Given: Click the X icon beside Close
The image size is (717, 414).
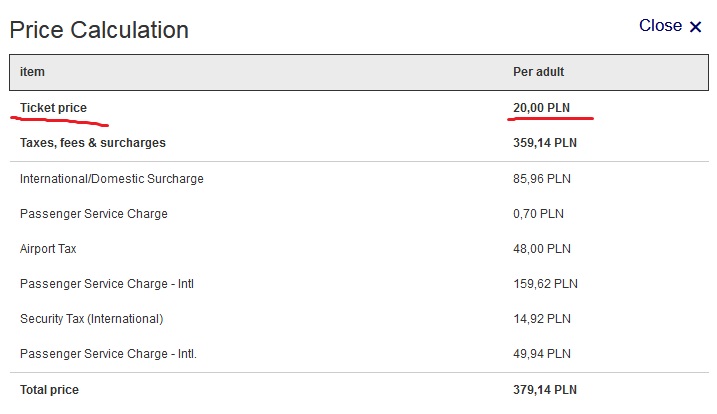Looking at the screenshot, I should coord(696,27).
